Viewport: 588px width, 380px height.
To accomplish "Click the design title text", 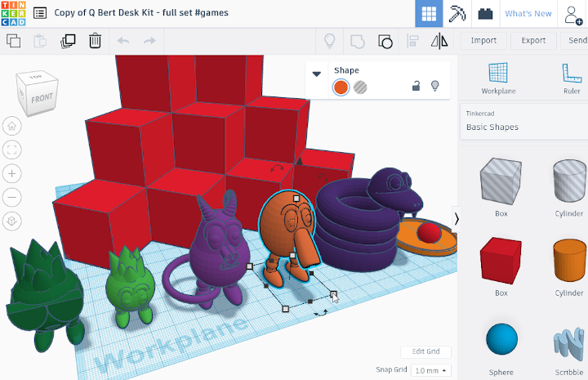I will (141, 13).
